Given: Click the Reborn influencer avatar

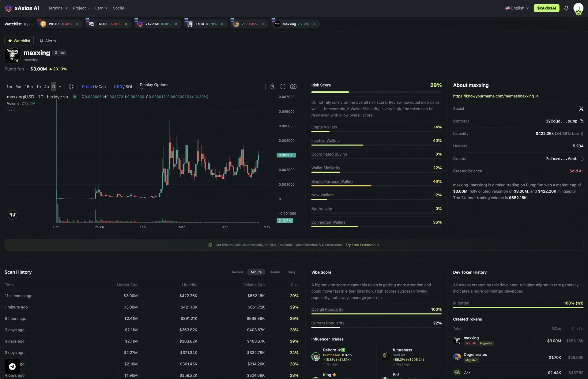Looking at the screenshot, I should 316,357.
